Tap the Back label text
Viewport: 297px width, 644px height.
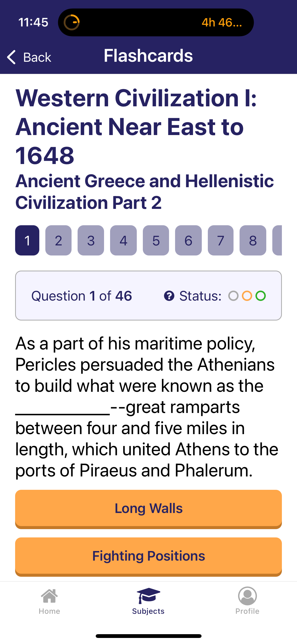[x=37, y=57]
